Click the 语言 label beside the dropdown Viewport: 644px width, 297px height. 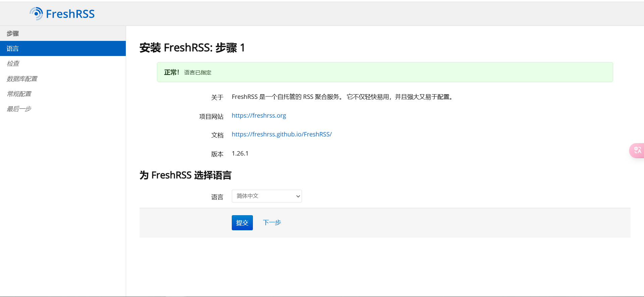(x=217, y=197)
